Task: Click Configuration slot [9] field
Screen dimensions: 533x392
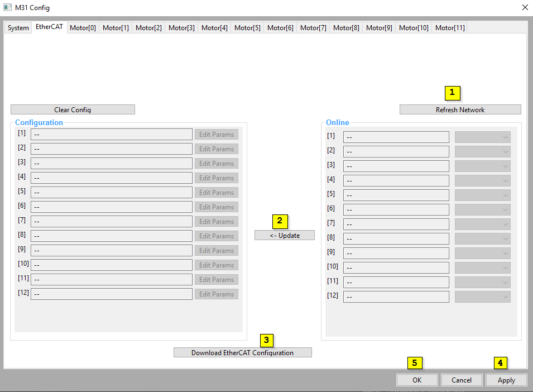Action: point(112,250)
